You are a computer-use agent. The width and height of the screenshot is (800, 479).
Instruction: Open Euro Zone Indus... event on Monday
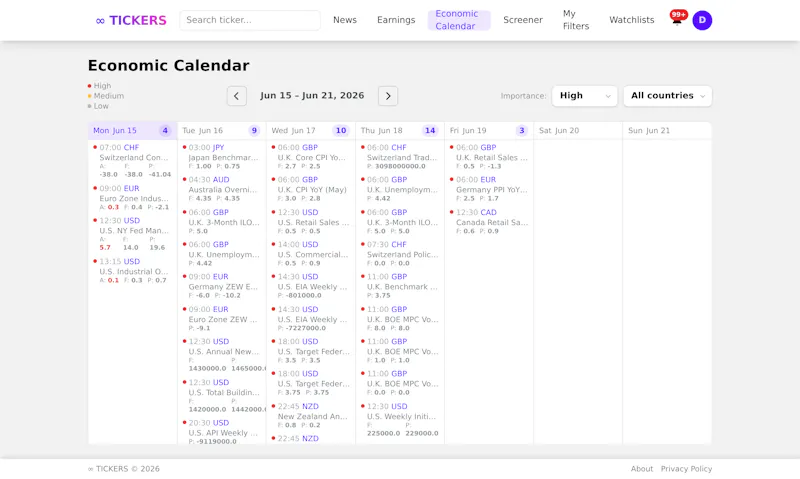click(x=133, y=198)
